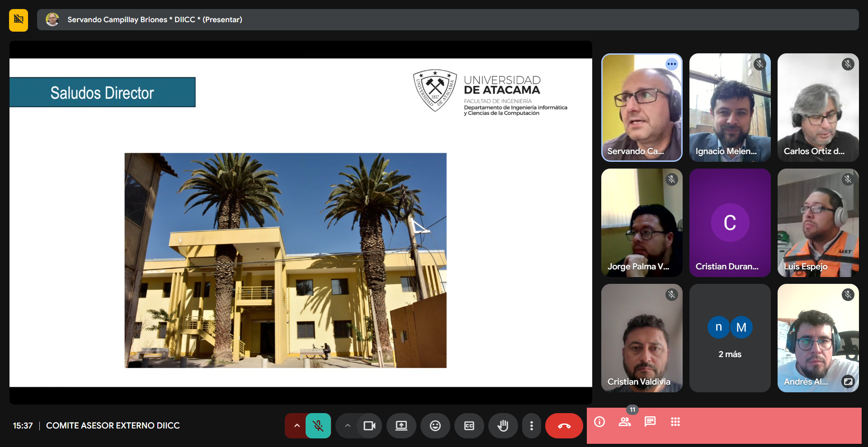The height and width of the screenshot is (447, 868).
Task: Show the participants list
Action: point(625,422)
